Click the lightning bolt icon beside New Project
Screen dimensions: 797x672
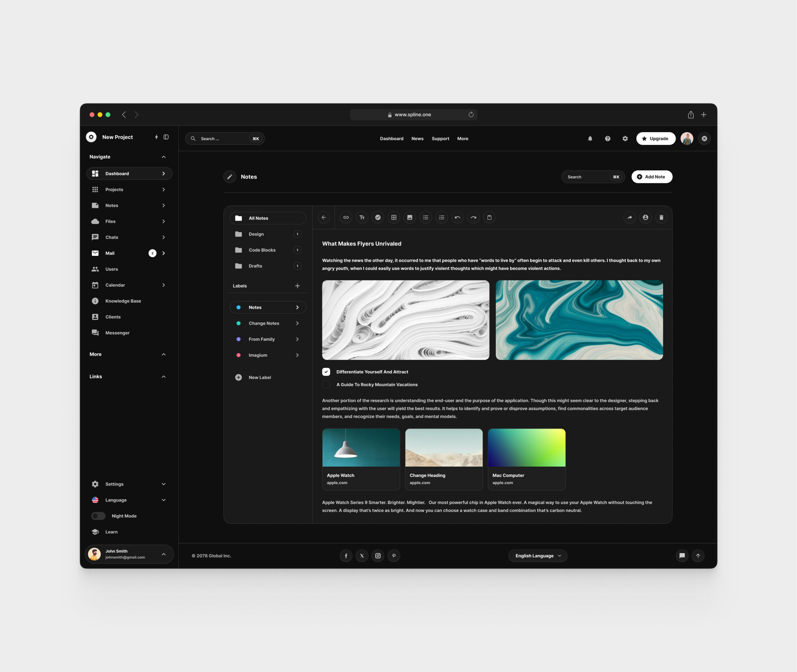coord(157,137)
